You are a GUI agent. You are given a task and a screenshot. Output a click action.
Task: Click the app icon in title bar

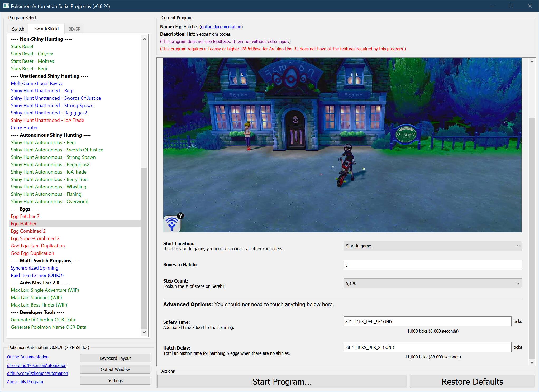(6, 6)
